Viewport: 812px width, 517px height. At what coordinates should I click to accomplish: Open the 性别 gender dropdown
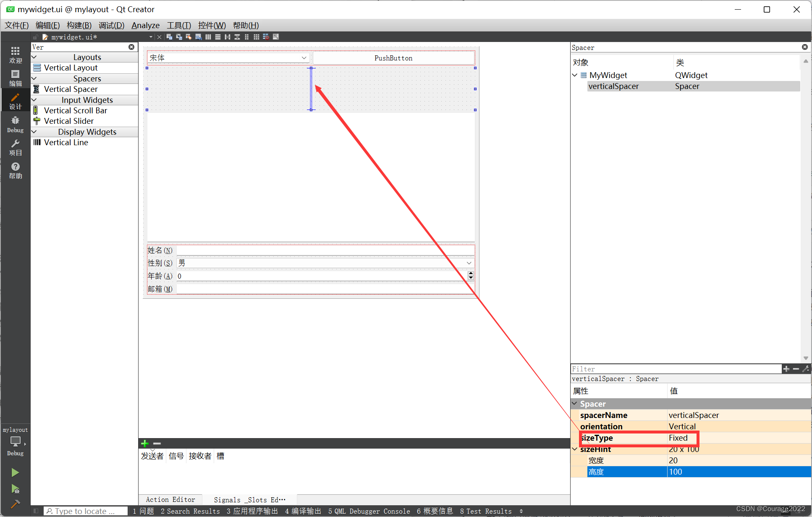tap(469, 263)
